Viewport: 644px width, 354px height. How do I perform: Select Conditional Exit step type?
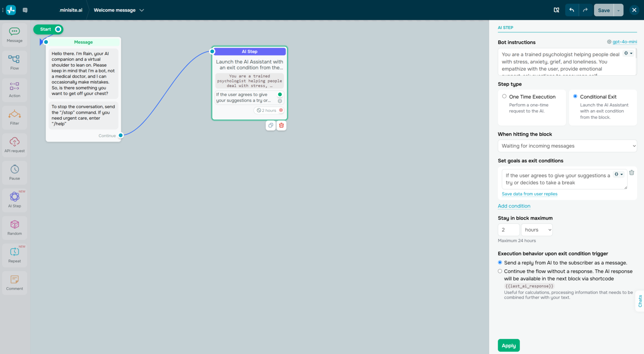tap(575, 96)
